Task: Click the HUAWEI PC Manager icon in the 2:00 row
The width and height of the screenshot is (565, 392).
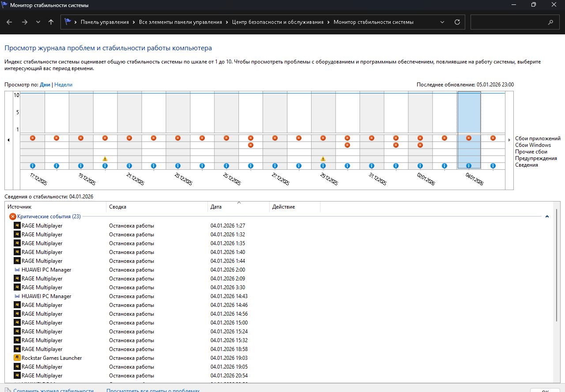Action: (x=17, y=270)
